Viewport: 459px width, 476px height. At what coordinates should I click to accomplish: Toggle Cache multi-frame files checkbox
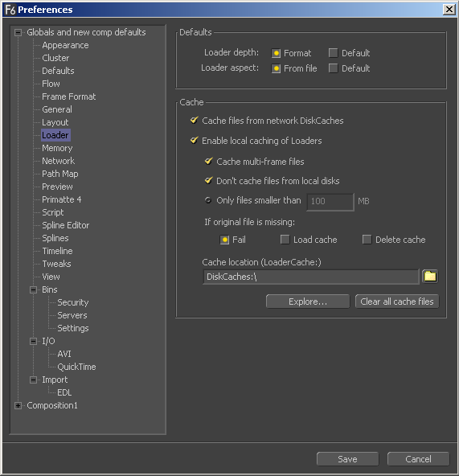click(x=208, y=161)
